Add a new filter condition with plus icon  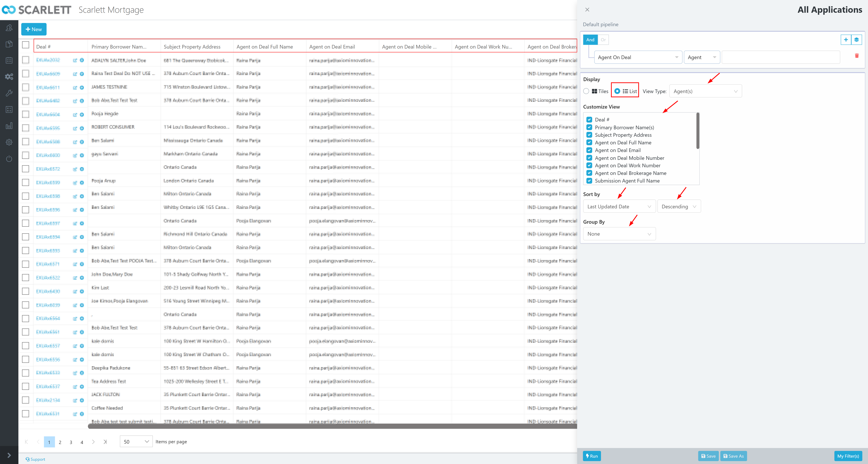(846, 40)
